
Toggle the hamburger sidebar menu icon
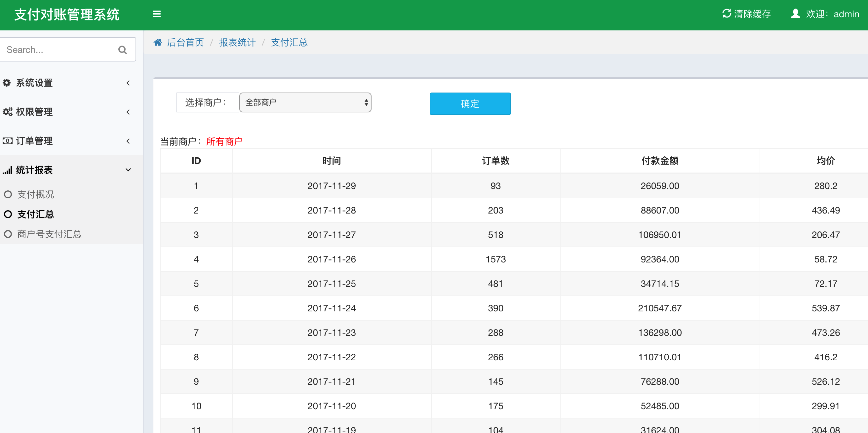[x=156, y=14]
